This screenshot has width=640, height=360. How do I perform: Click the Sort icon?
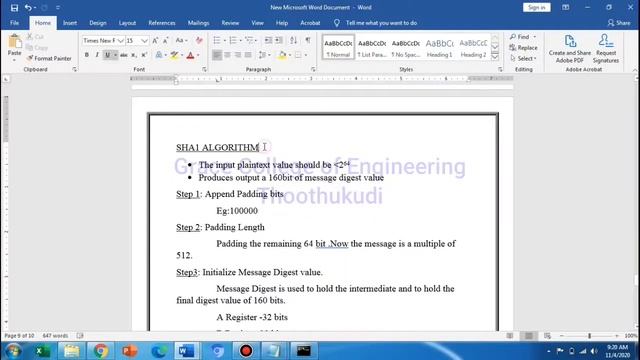[x=293, y=40]
